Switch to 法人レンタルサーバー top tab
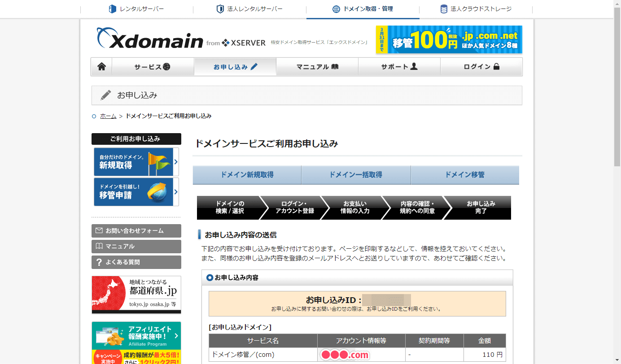This screenshot has height=364, width=621. pyautogui.click(x=249, y=9)
